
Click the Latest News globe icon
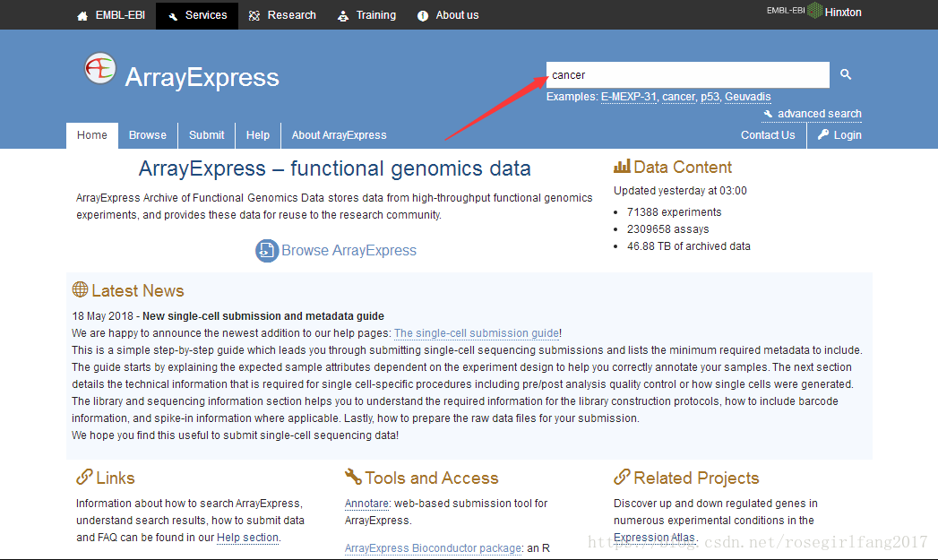[80, 289]
